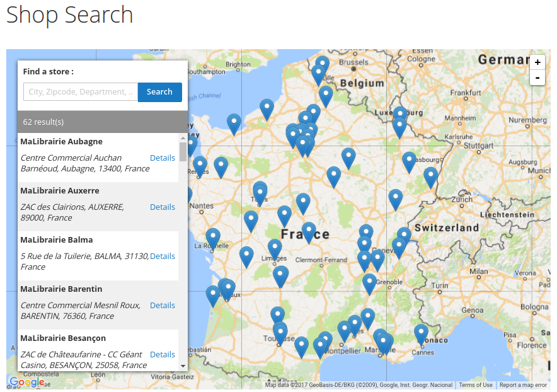Open Details for MaLibrairie Balma
This screenshot has height=392, width=557.
tap(163, 256)
